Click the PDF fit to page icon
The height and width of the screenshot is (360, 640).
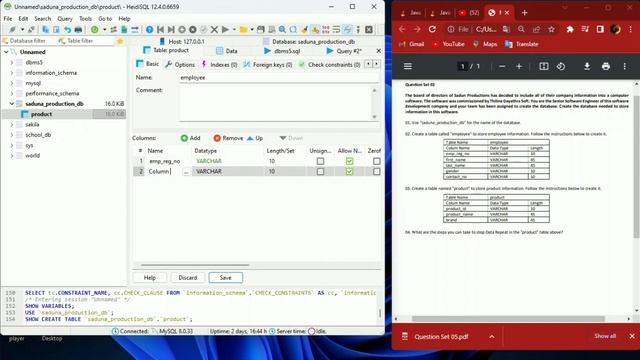tap(544, 66)
